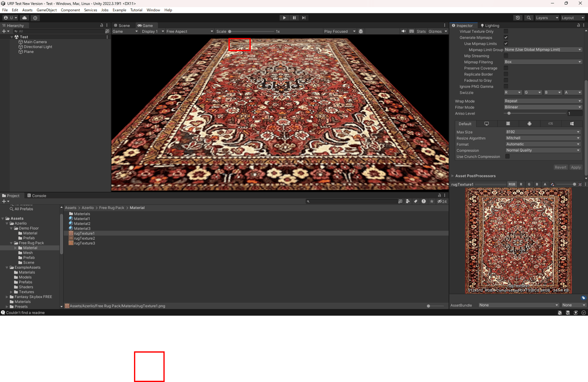This screenshot has height=382, width=588.
Task: Toggle the Favorites star in Project panel
Action: (432, 201)
